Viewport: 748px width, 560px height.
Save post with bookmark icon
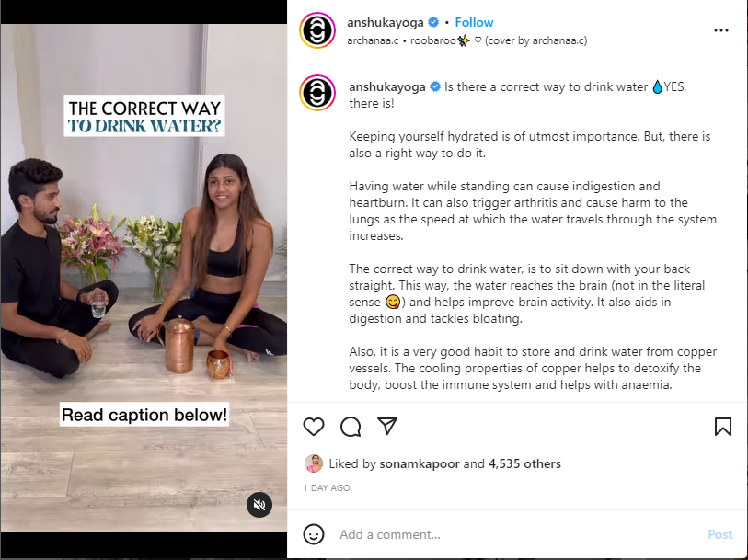(x=723, y=427)
